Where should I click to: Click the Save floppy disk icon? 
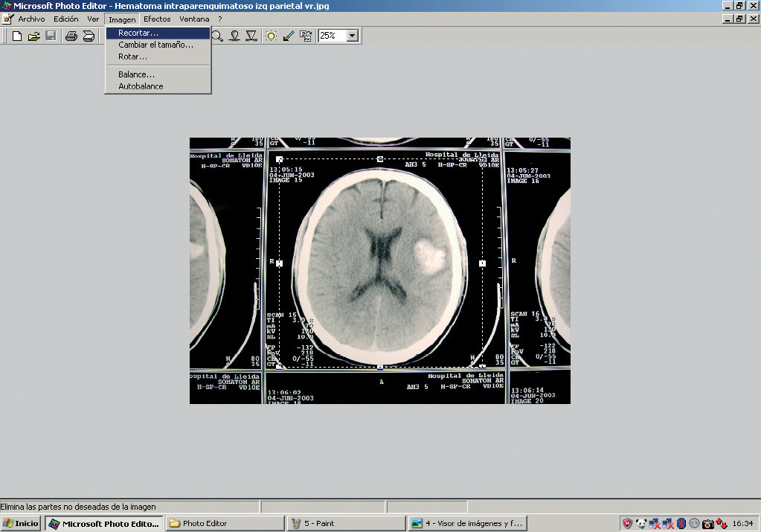pos(51,36)
